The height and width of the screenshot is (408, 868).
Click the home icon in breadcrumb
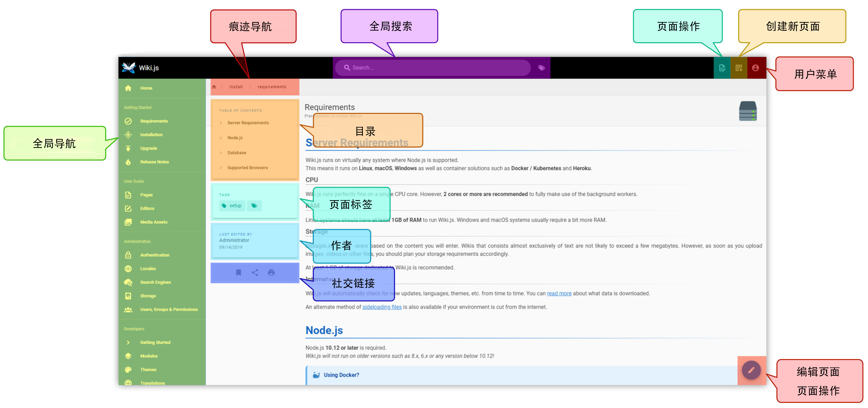coord(214,87)
